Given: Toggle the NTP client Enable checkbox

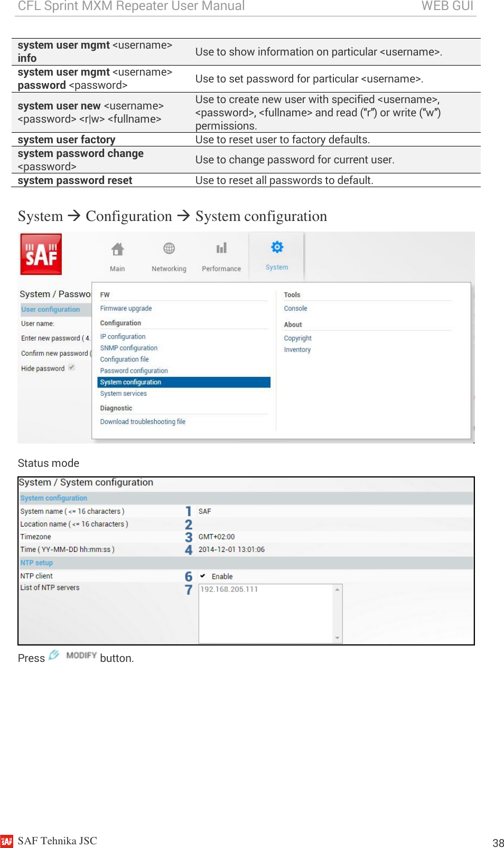Looking at the screenshot, I should click(202, 576).
